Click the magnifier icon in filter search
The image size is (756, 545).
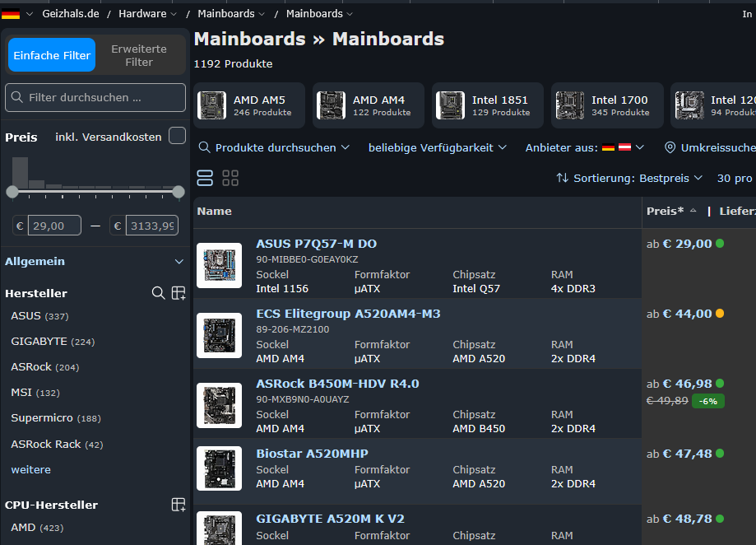[x=17, y=97]
